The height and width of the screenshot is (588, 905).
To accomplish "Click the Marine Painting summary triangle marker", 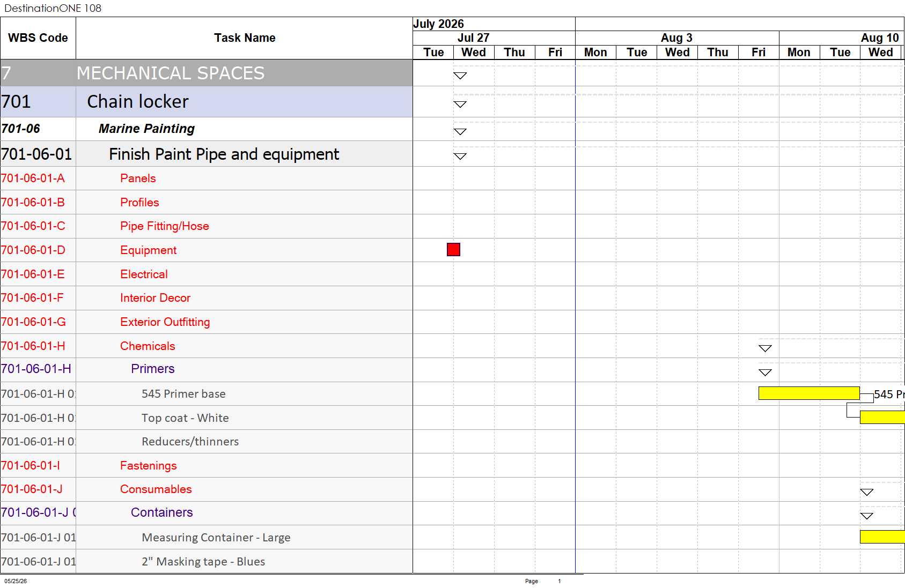I will click(460, 131).
